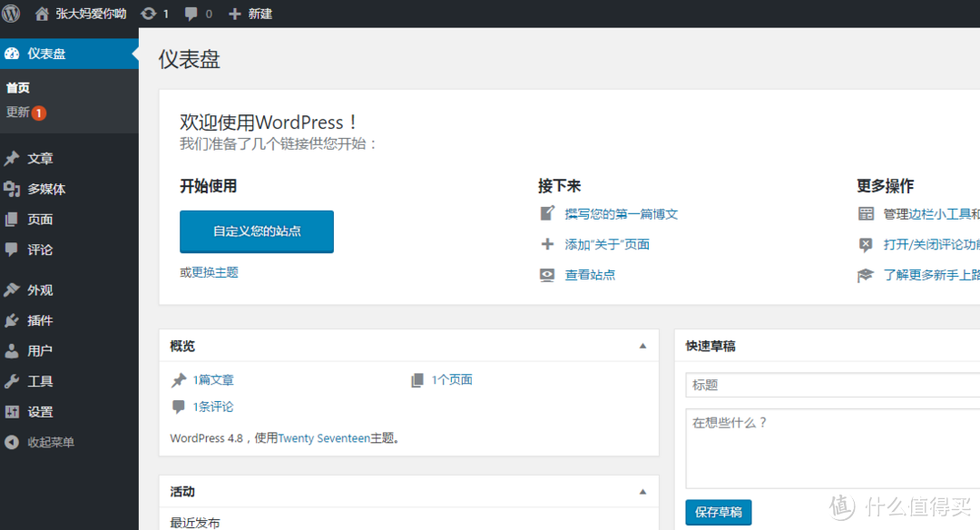980x530 pixels.
Task: Click the dashboard gauge icon
Action: [12, 54]
